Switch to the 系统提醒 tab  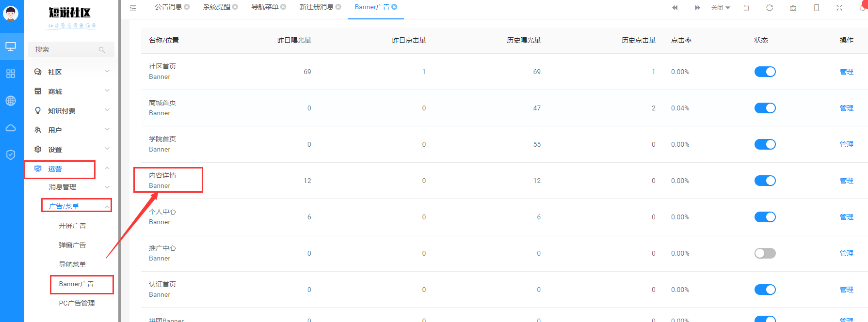pyautogui.click(x=217, y=7)
